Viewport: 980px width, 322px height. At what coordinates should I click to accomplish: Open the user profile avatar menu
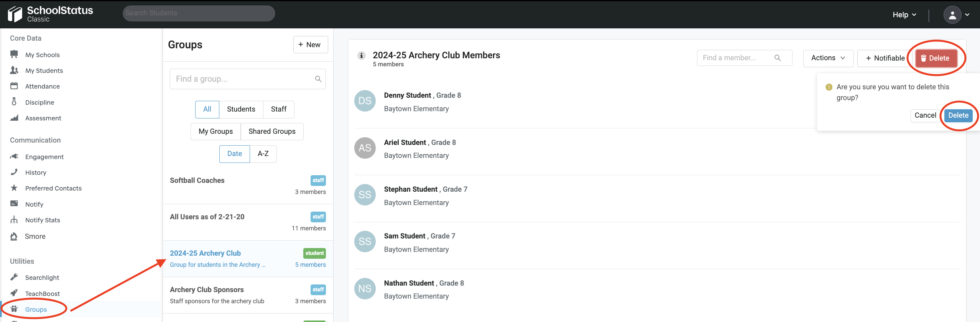point(952,15)
